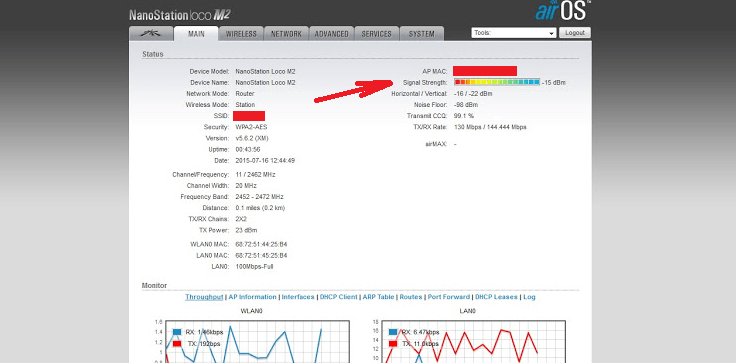The height and width of the screenshot is (363, 736).
Task: Select the Horizontal / Vertical value -16 / -22 dBm
Action: coord(473,94)
